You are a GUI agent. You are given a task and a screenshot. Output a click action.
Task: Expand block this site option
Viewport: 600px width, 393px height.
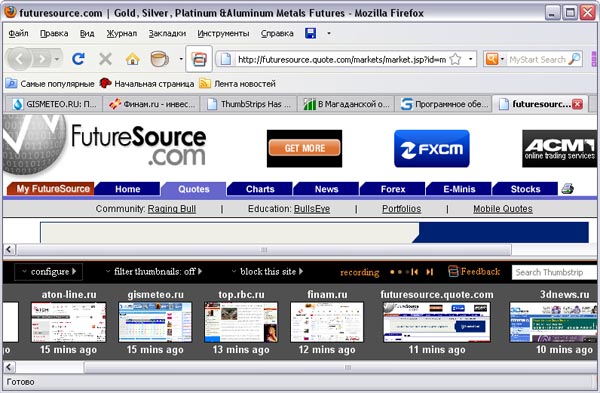267,272
